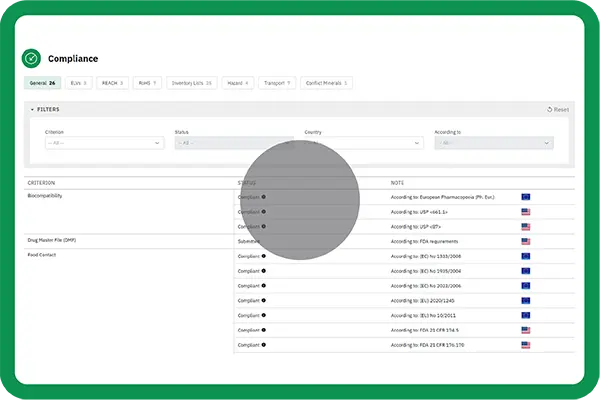This screenshot has height=400, width=600.
Task: Open the Hazard tab
Action: click(238, 83)
